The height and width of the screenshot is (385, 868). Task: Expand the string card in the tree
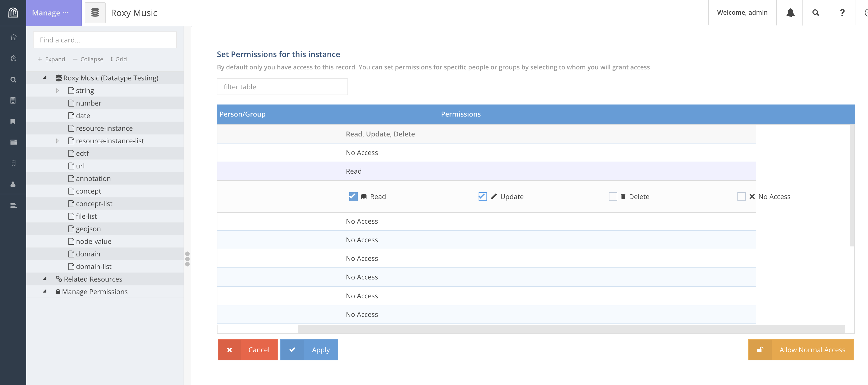(57, 90)
